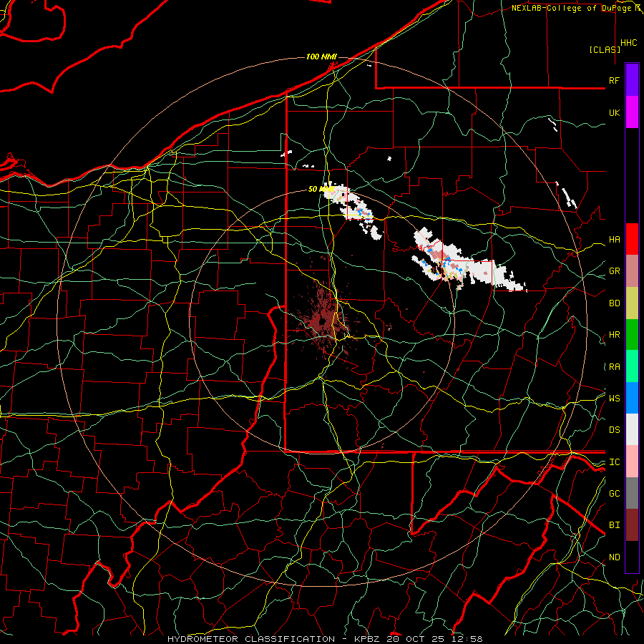
Task: Click the RF legend label
Action: [x=614, y=80]
